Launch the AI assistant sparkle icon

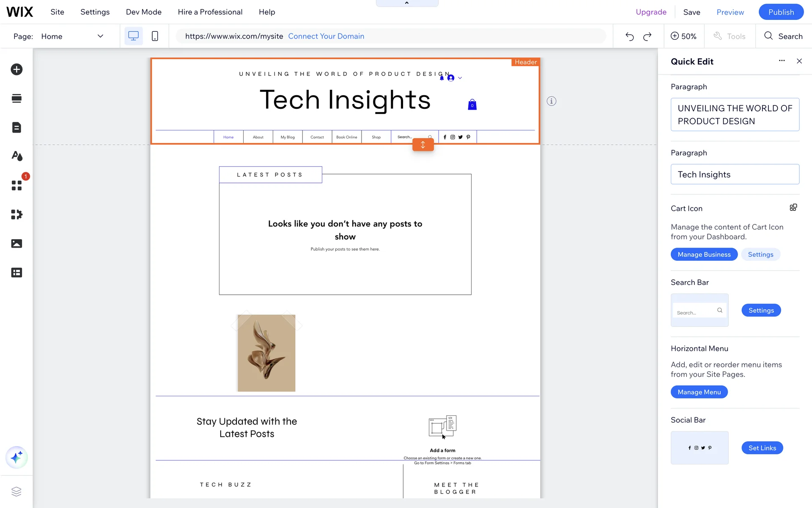(16, 457)
